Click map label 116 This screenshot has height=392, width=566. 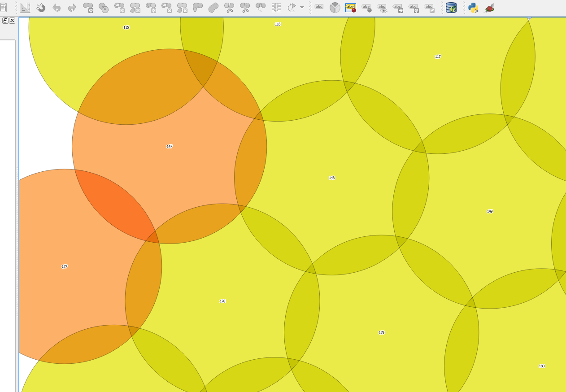[278, 24]
